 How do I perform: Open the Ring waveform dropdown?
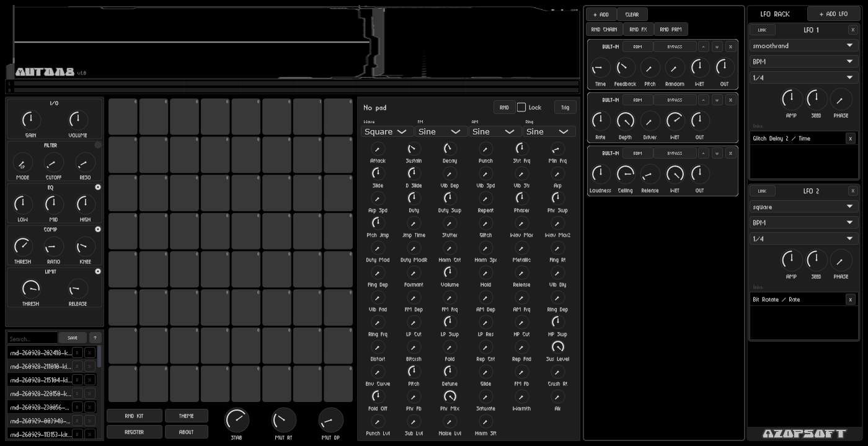point(549,131)
